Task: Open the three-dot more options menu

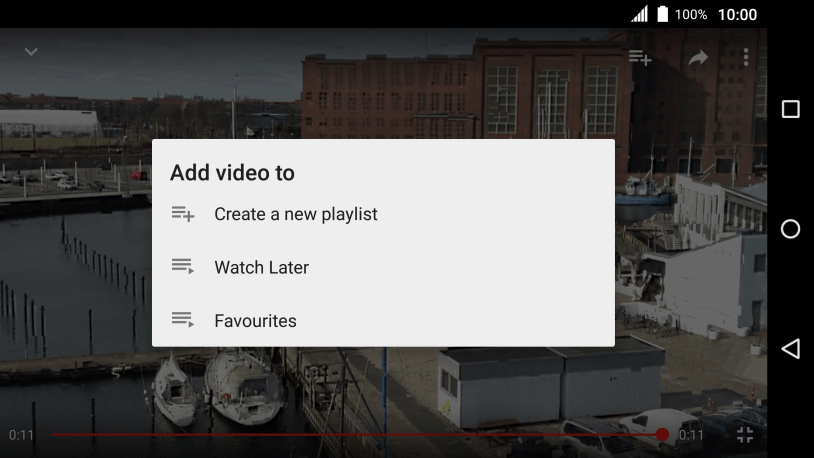Action: (746, 57)
